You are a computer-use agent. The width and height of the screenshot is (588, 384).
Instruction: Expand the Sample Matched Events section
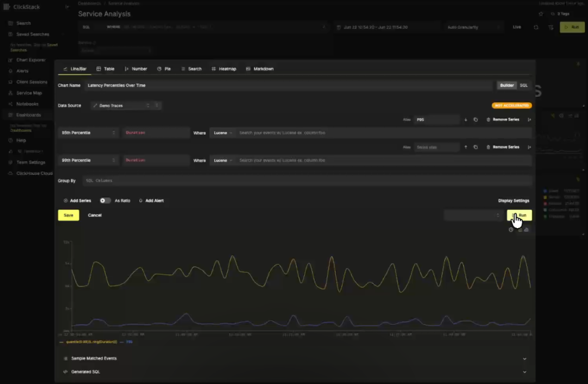click(x=295, y=358)
